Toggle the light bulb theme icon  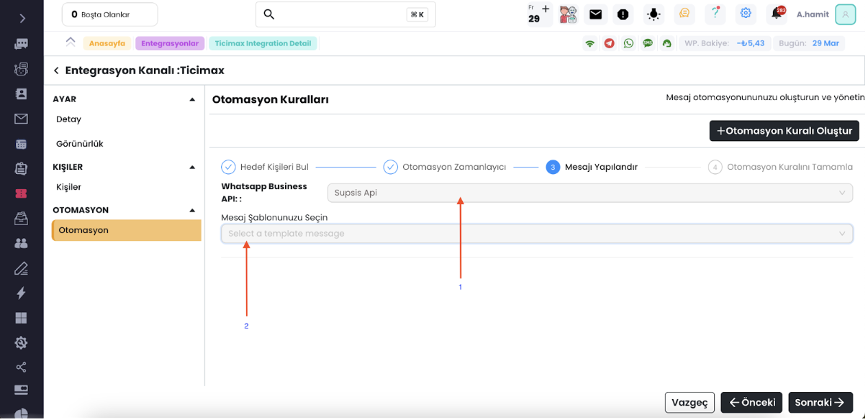654,14
